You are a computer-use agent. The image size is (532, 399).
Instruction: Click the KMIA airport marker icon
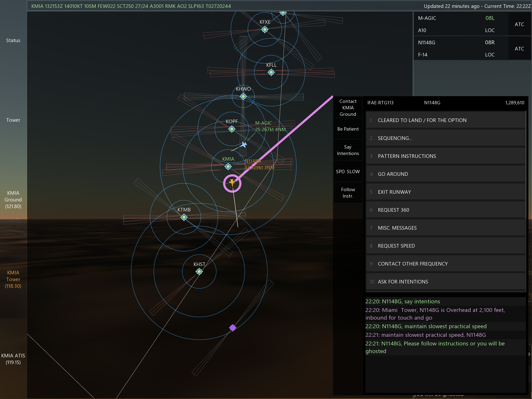click(228, 166)
